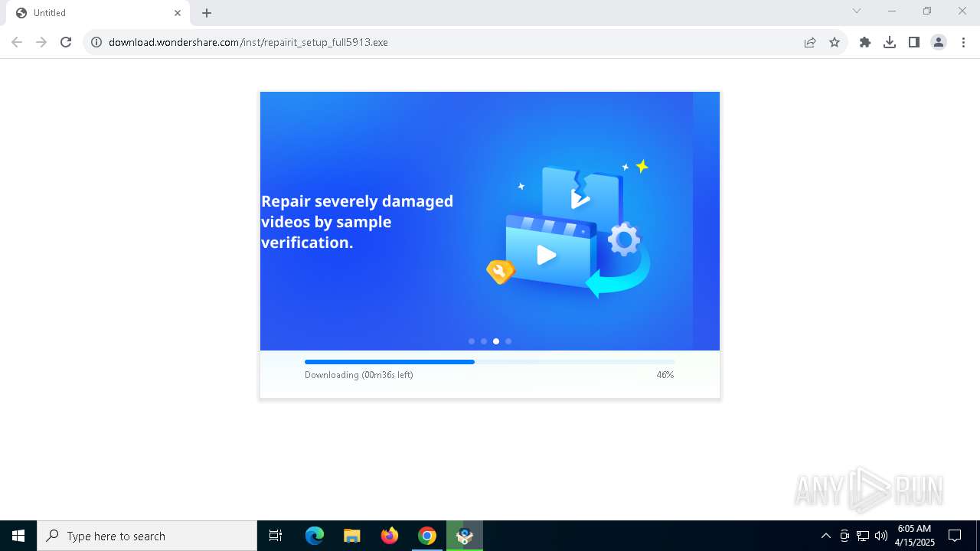Open volume control tray icon

point(881,536)
